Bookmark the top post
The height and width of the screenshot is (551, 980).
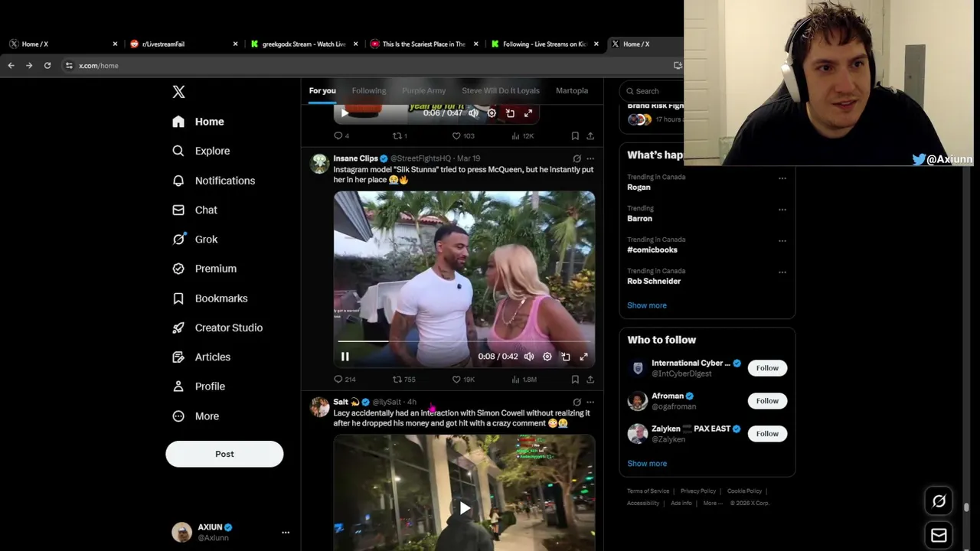click(575, 136)
